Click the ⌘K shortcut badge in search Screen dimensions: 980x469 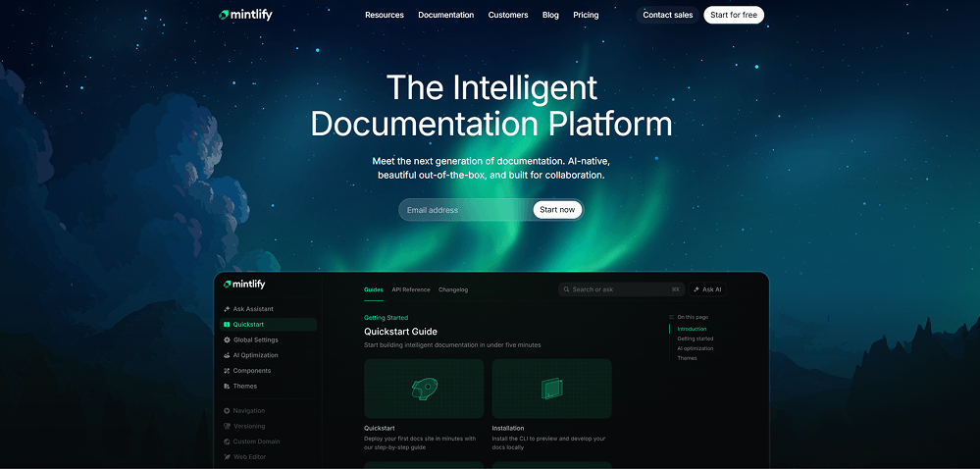(x=676, y=289)
